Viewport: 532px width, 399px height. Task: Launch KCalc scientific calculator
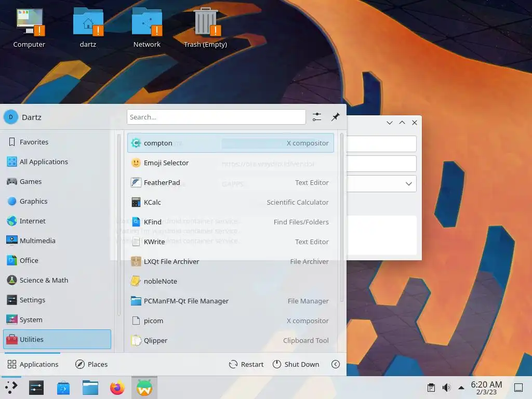point(230,202)
